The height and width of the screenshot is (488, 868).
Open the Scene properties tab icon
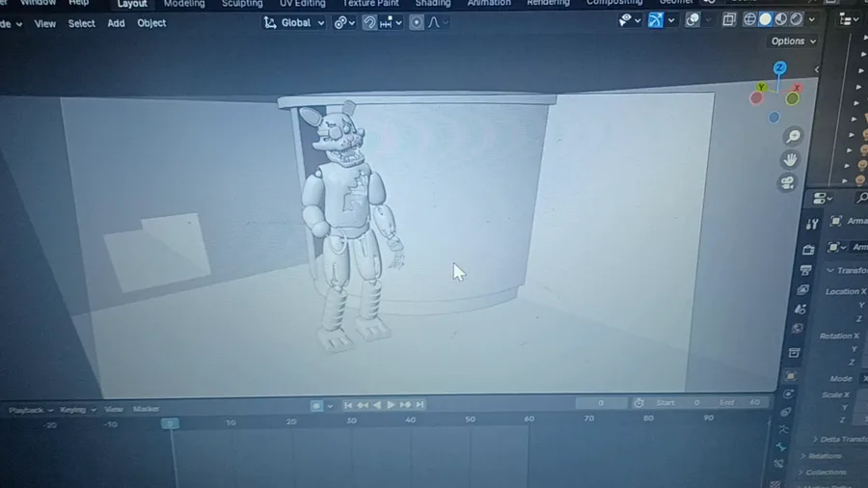pyautogui.click(x=800, y=310)
